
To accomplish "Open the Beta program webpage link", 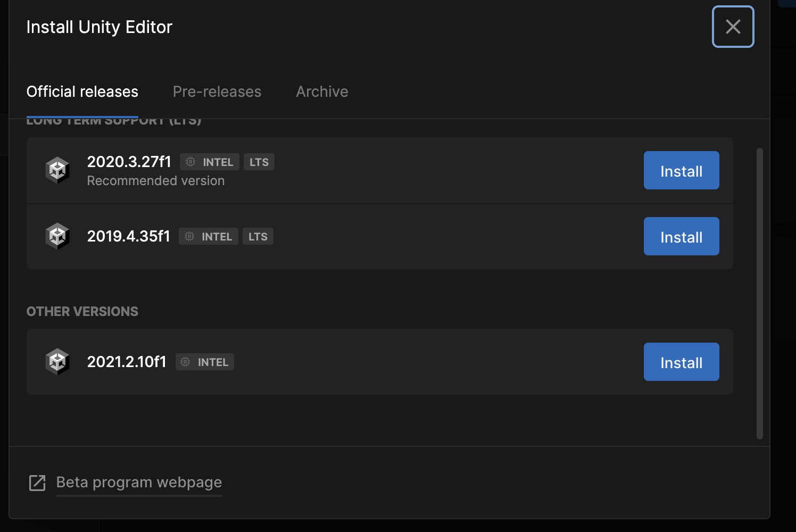I will point(138,482).
